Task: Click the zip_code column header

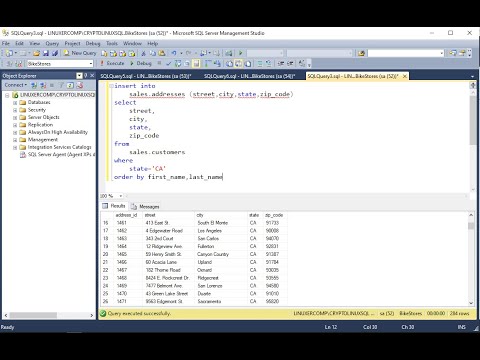Action: [274, 215]
